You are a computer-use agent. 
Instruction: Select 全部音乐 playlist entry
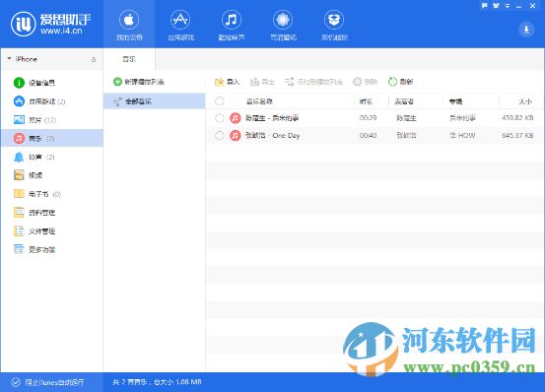[154, 101]
